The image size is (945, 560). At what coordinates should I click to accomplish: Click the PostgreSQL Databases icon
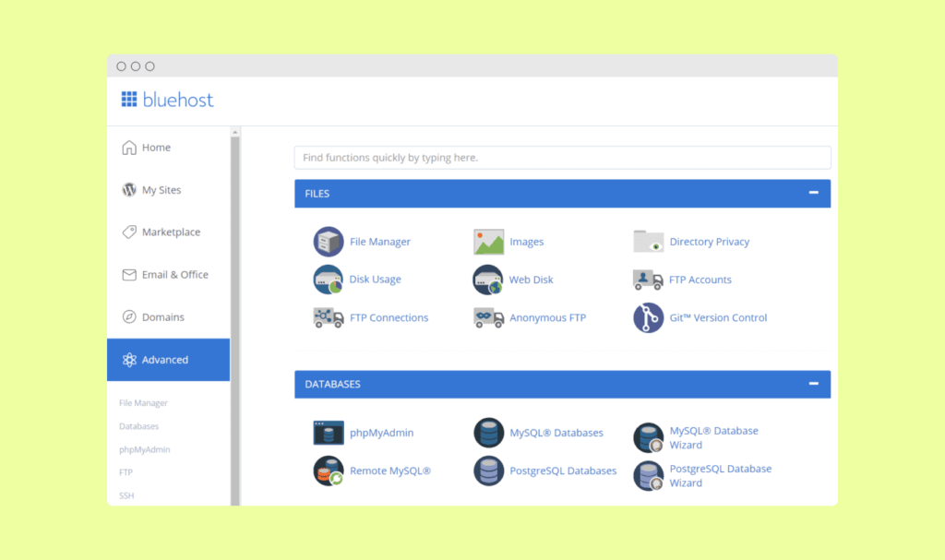click(489, 471)
